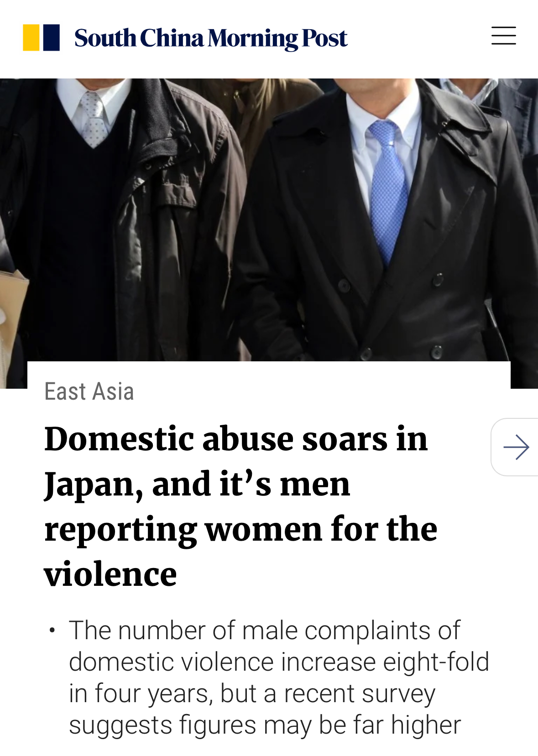Select the summary about male complaints
This screenshot has width=538, height=756.
[x=279, y=678]
